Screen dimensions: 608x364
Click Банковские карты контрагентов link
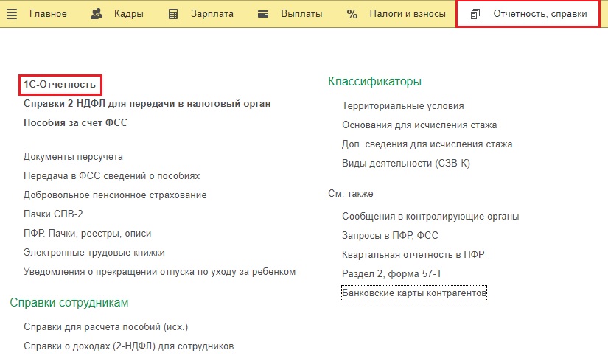coord(414,293)
